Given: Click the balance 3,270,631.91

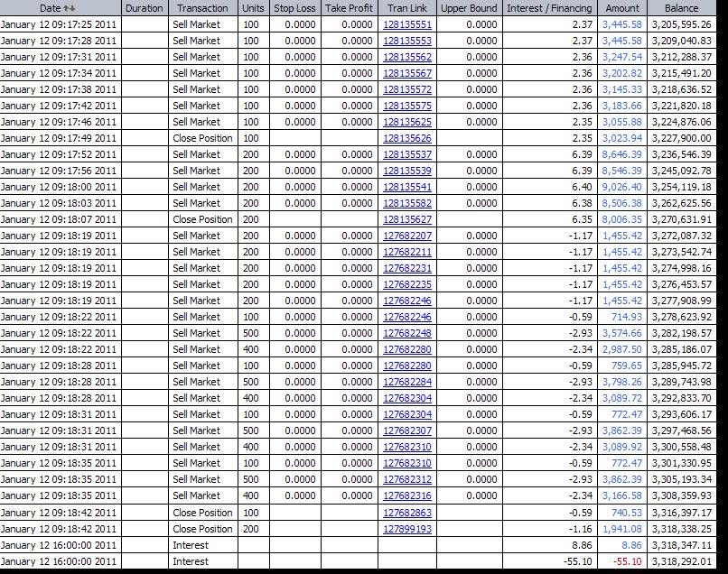Looking at the screenshot, I should 682,219.
